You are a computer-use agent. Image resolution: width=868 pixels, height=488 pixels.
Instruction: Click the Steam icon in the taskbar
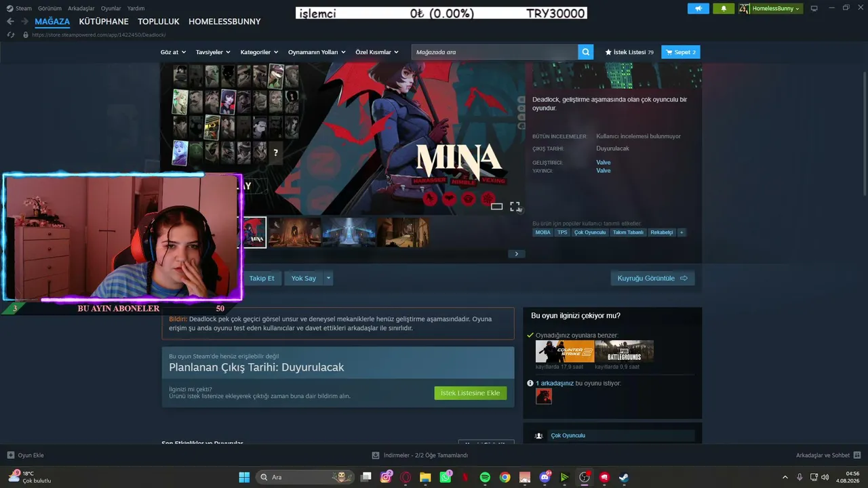624,477
